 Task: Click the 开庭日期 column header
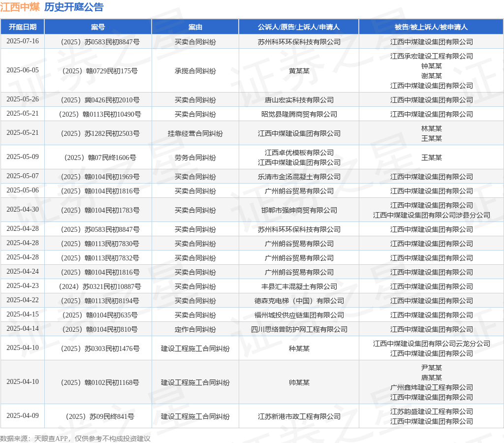tap(23, 27)
